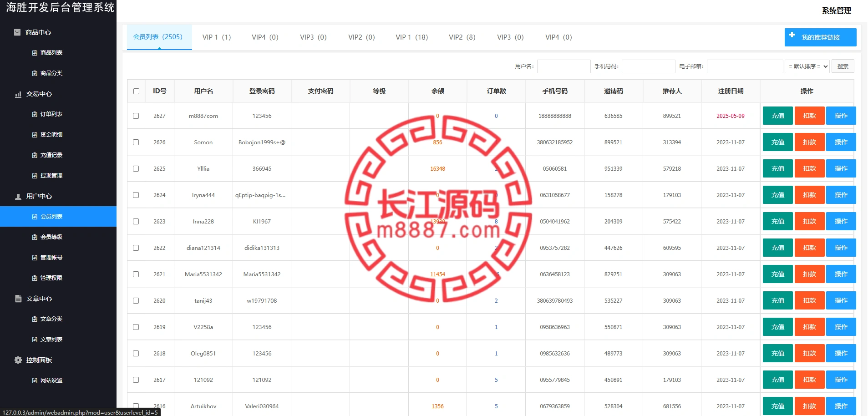The image size is (868, 416).
Task: Click the icon beside 管理帐号
Action: [x=35, y=258]
